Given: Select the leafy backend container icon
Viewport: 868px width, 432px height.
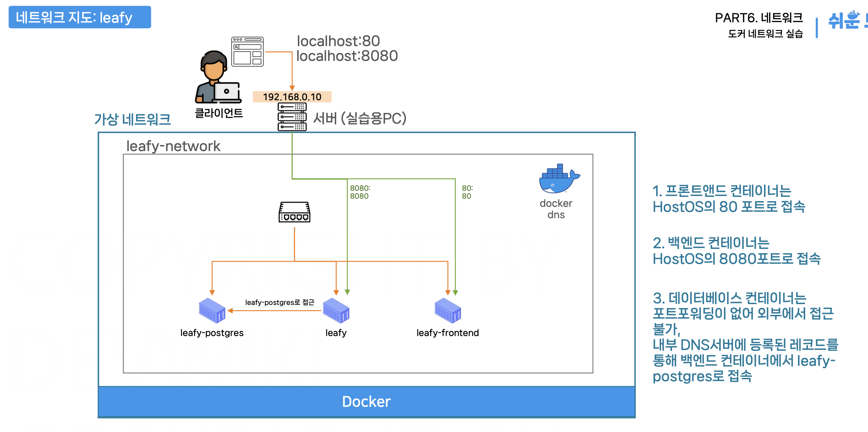Looking at the screenshot, I should (x=336, y=311).
